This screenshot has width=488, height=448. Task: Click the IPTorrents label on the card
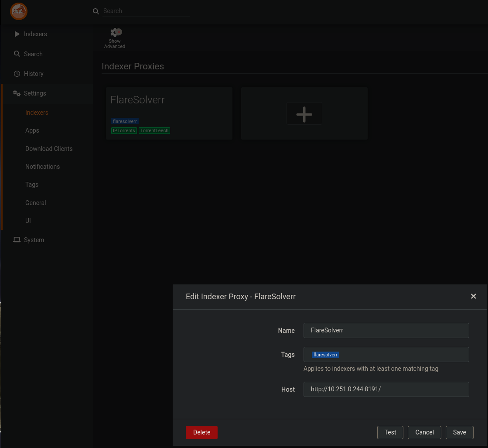pos(124,130)
